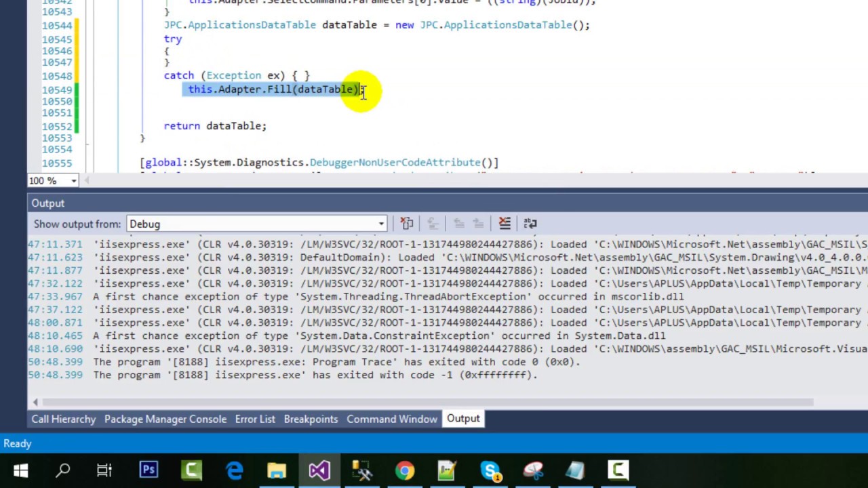
Task: Click the 'JPC.ApplicationsDataTable dataTable' declaration line
Action: (x=377, y=25)
